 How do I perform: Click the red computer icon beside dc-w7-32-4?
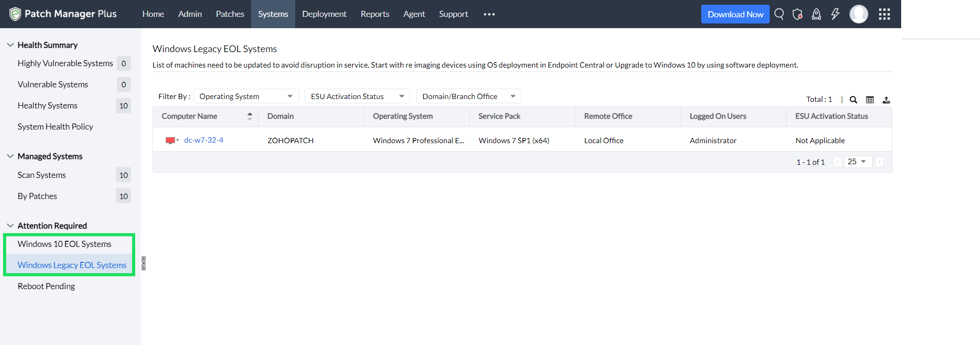pos(170,140)
